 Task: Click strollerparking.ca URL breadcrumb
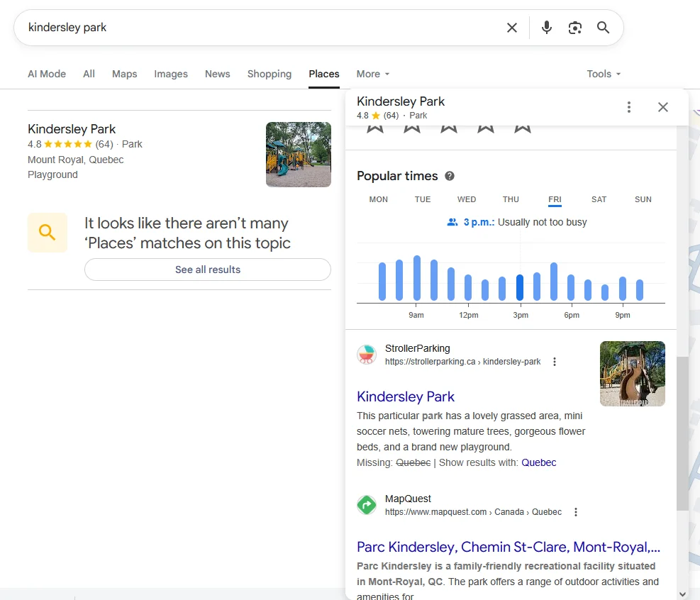coord(462,362)
